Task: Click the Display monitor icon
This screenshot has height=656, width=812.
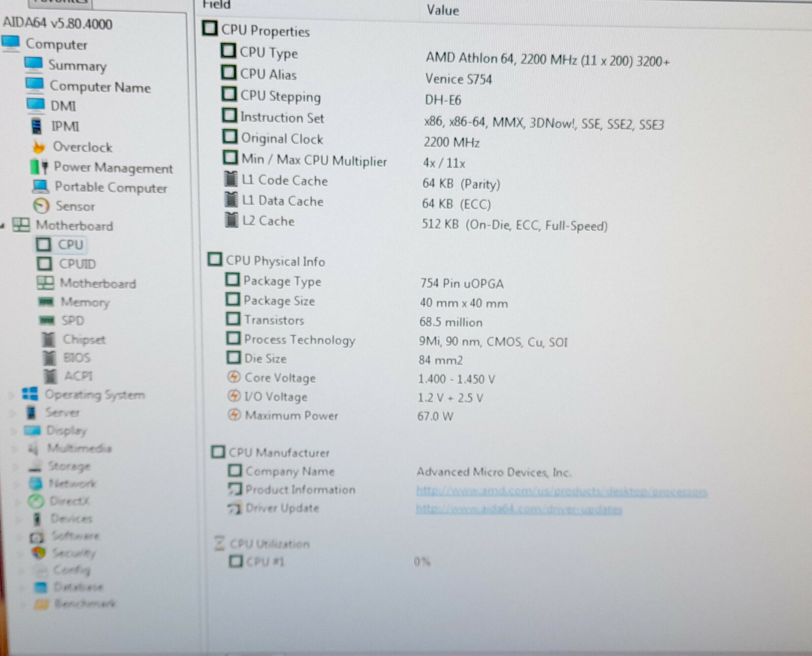Action: (33, 430)
